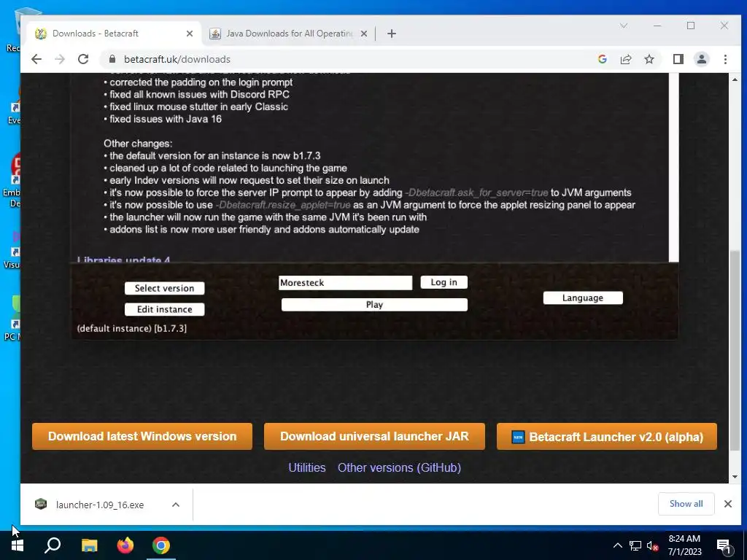Click the scrollbar up arrow
The width and height of the screenshot is (747, 560).
pos(735,79)
